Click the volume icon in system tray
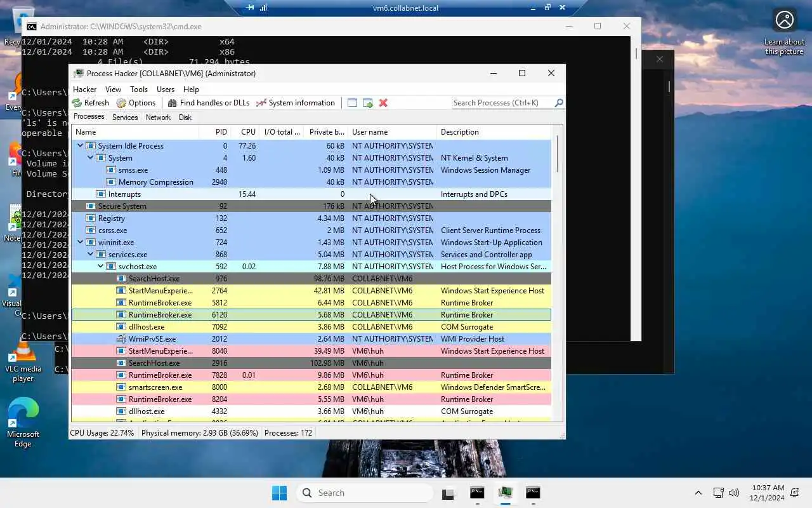812x508 pixels. tap(734, 493)
